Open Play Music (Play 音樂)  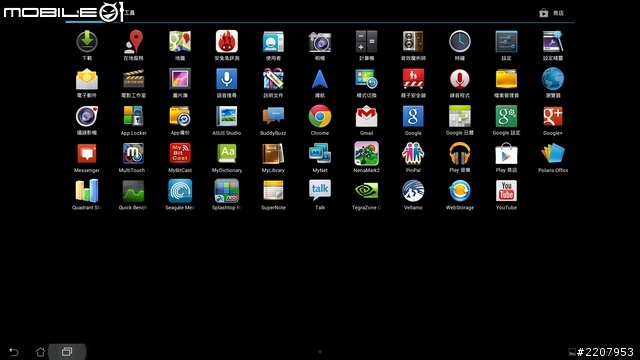point(460,154)
